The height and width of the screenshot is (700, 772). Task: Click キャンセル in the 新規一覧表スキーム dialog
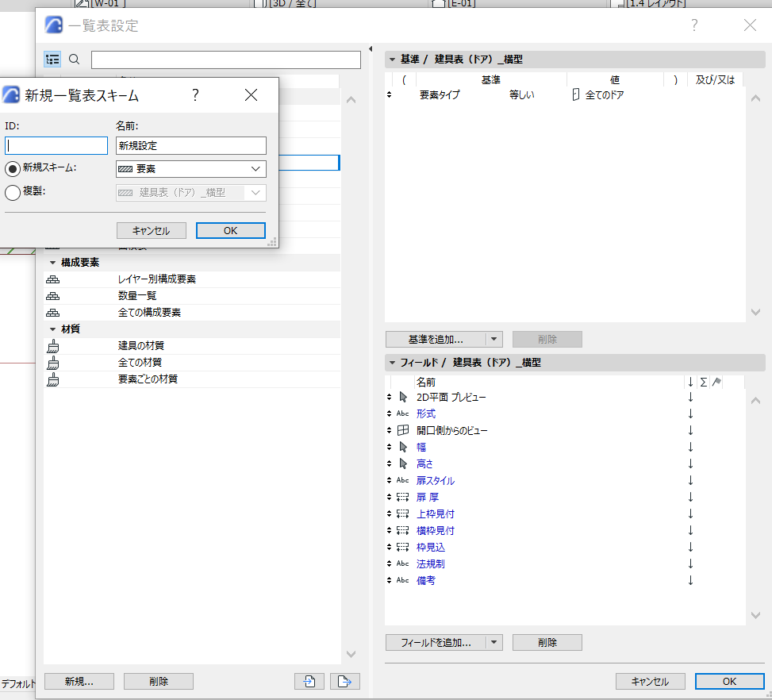pos(152,230)
